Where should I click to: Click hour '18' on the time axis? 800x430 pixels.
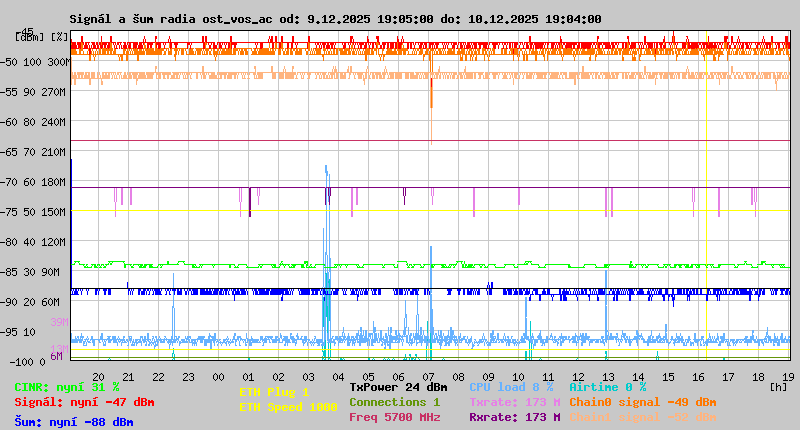758,377
